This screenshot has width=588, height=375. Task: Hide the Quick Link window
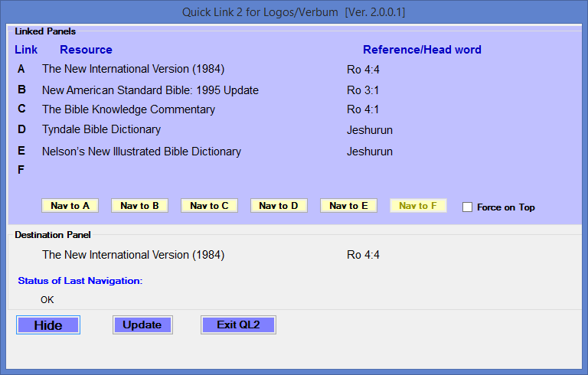pos(48,324)
